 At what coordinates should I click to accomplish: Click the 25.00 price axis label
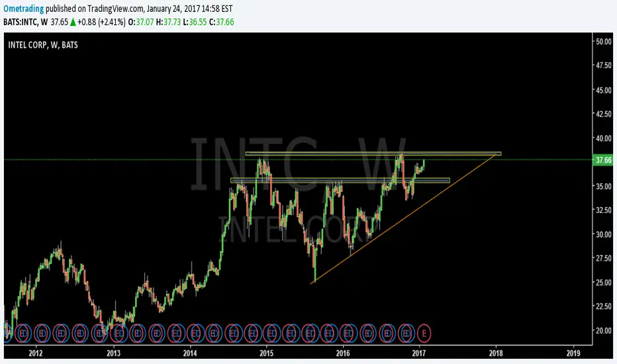pyautogui.click(x=604, y=283)
